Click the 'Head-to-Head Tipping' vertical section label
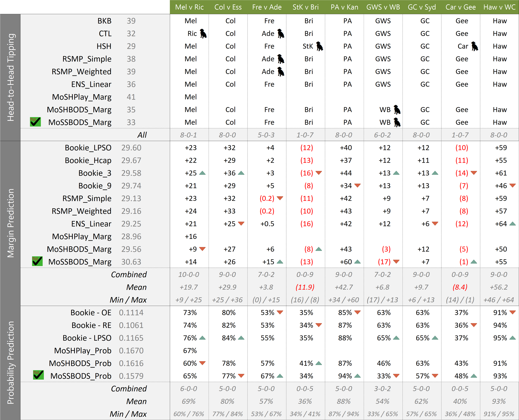 10,77
